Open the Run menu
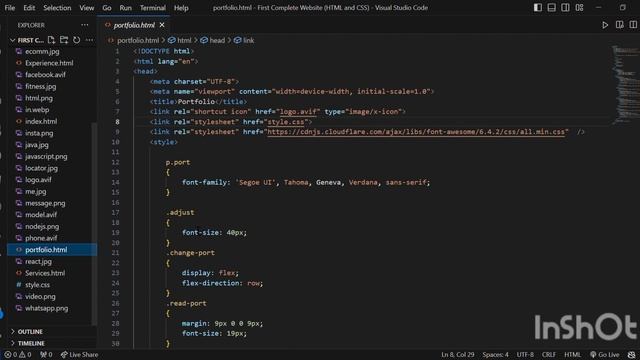 click(x=126, y=8)
